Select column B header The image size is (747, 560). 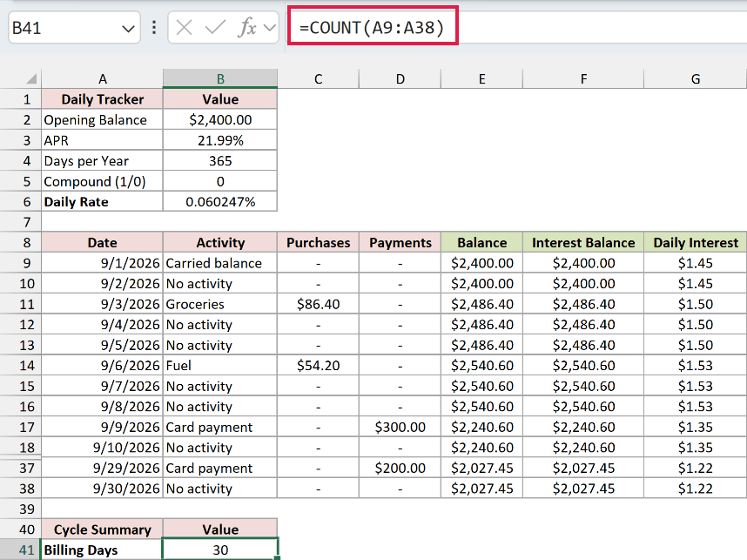coord(220,78)
